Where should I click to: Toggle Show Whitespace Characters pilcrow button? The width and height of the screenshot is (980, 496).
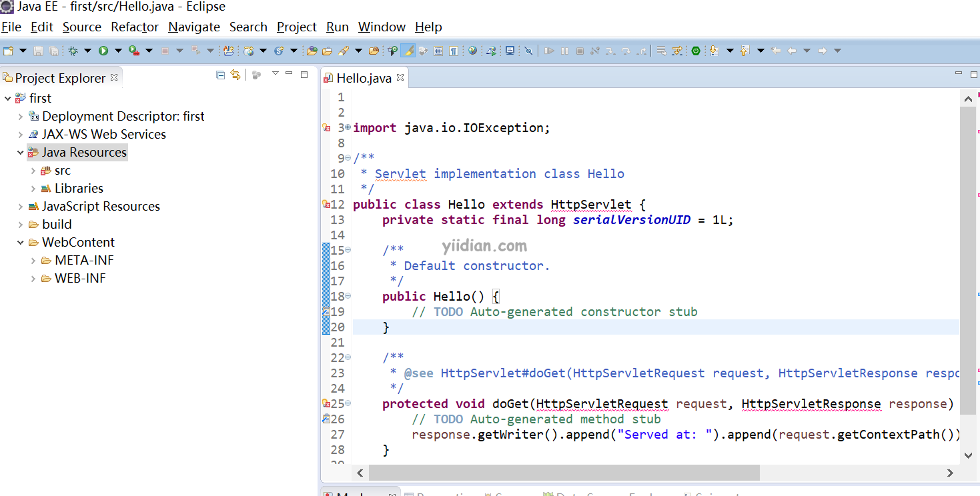453,51
